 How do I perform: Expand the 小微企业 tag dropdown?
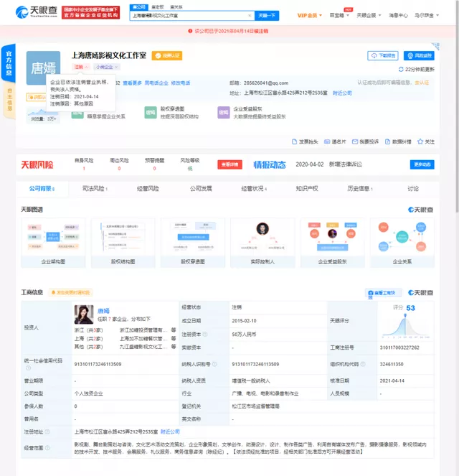point(106,67)
